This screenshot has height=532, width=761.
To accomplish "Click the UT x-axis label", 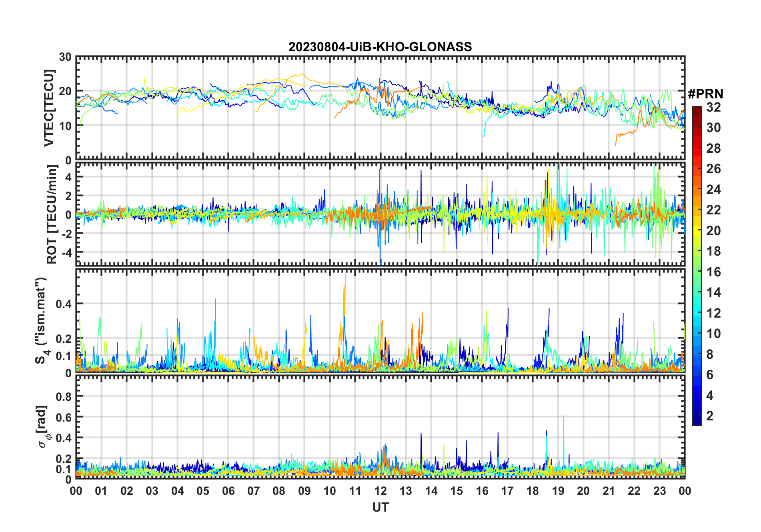I will coord(380,508).
